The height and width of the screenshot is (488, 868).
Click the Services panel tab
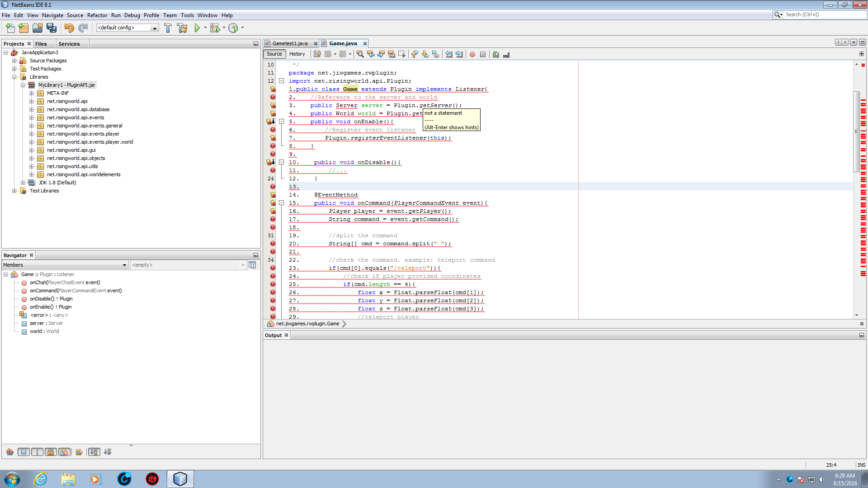point(69,44)
